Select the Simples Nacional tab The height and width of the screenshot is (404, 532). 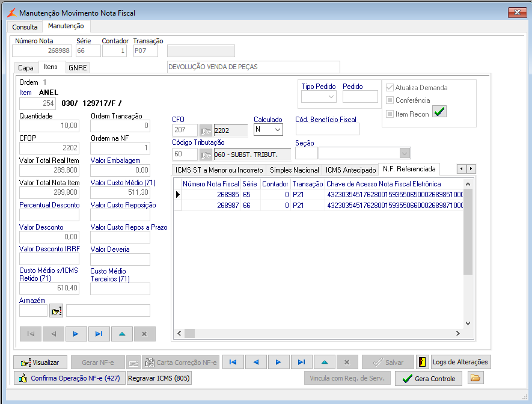coord(293,170)
